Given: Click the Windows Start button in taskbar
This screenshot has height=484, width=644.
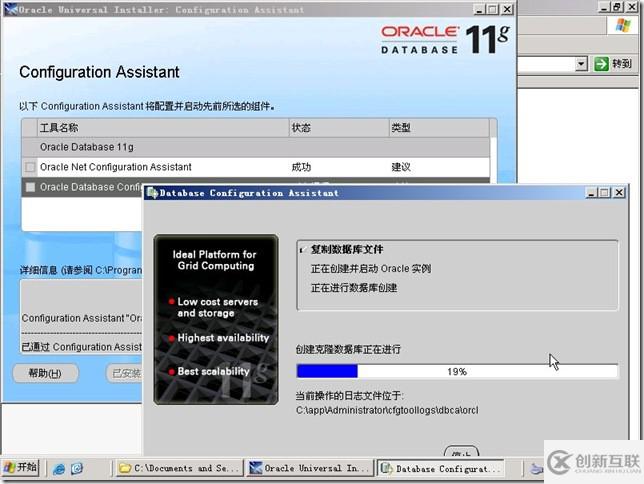Looking at the screenshot, I should click(x=21, y=468).
